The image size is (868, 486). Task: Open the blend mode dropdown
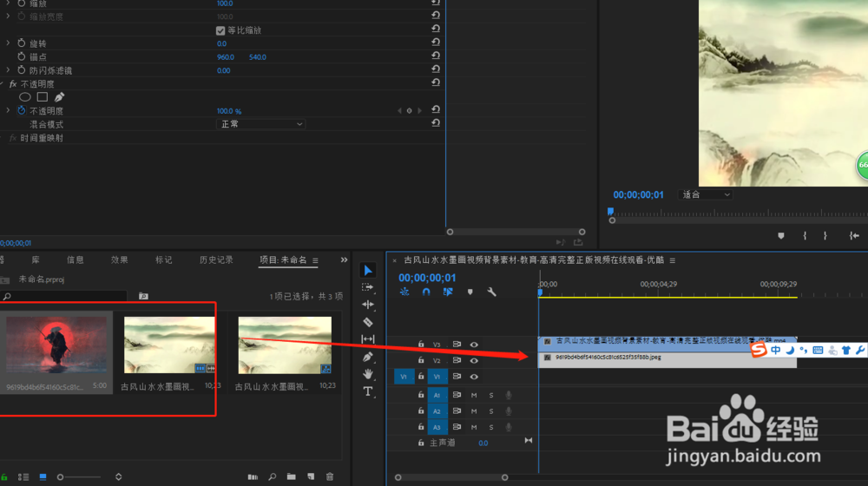click(260, 124)
